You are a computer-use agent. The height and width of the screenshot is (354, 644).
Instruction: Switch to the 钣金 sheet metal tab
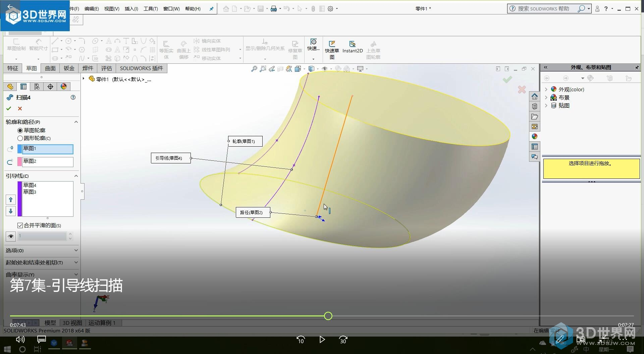coord(69,68)
